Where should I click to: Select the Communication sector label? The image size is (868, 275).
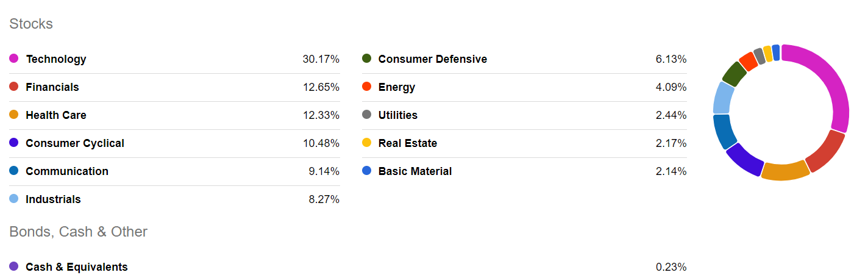67,171
